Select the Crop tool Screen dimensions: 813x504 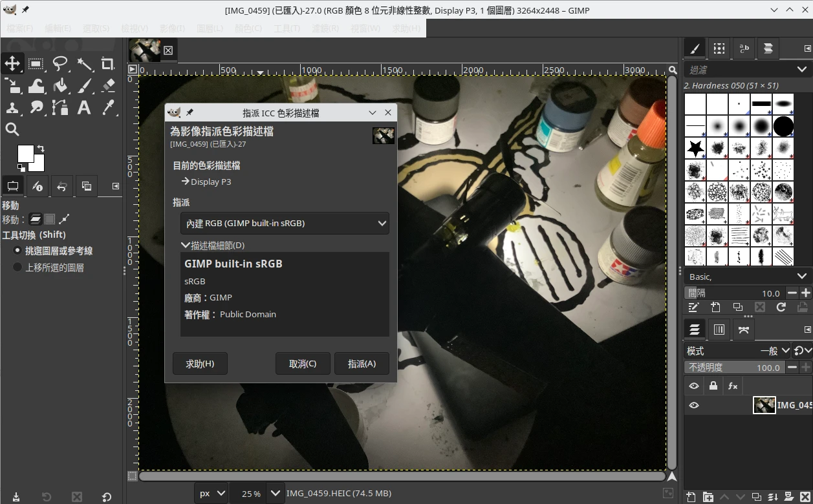pos(108,63)
